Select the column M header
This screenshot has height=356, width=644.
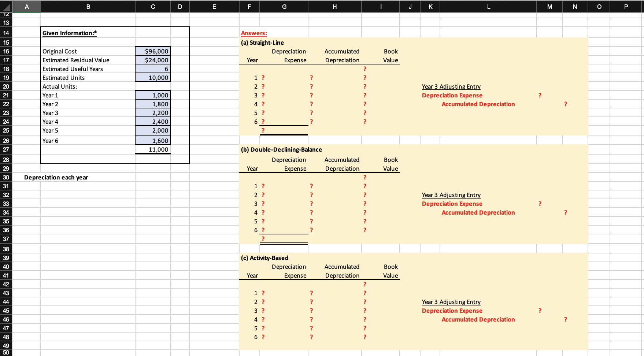[549, 6]
